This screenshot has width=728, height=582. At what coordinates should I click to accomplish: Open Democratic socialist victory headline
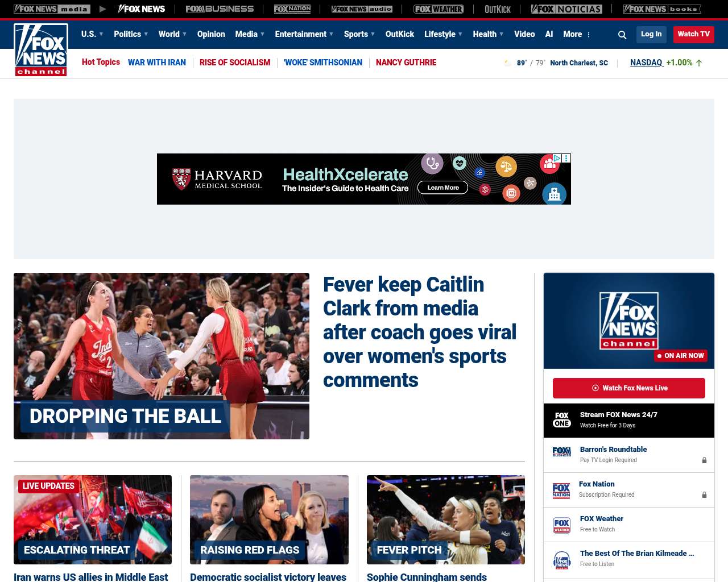268,577
